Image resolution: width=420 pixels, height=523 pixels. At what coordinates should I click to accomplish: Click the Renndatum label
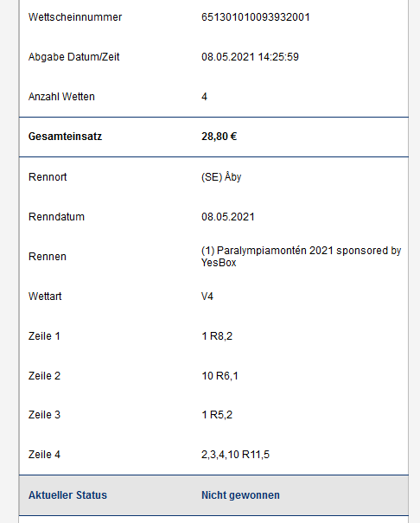point(56,217)
